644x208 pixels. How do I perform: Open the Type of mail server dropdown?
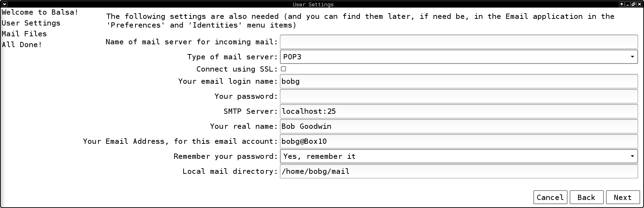459,57
